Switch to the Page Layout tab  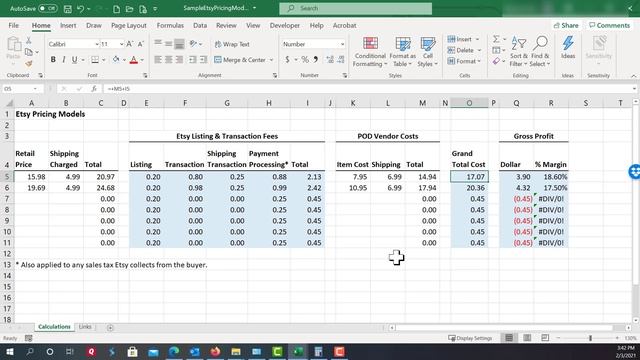pyautogui.click(x=129, y=25)
